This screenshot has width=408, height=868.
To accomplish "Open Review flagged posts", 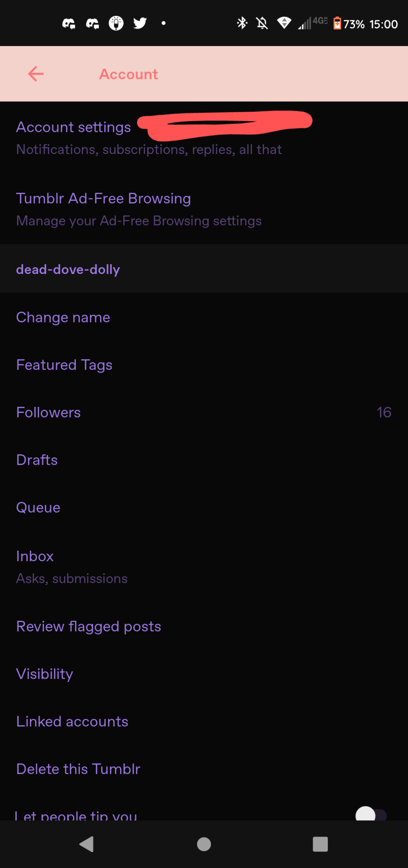I will click(204, 627).
